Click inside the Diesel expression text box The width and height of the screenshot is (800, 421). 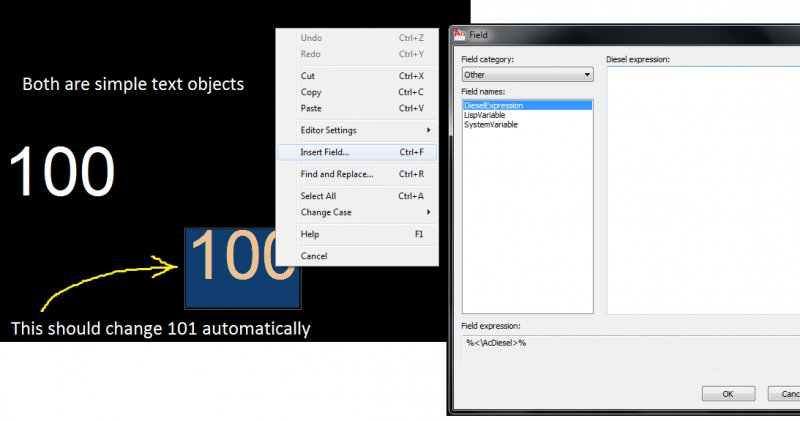pos(703,190)
